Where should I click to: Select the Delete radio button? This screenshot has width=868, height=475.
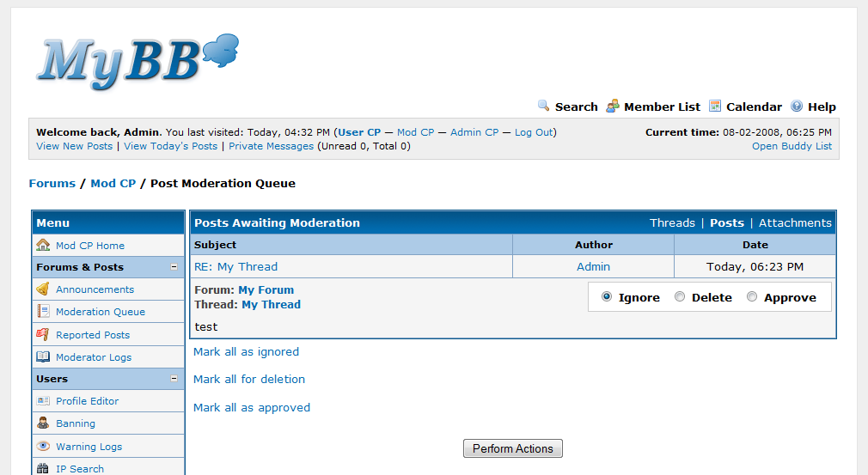[x=680, y=297]
